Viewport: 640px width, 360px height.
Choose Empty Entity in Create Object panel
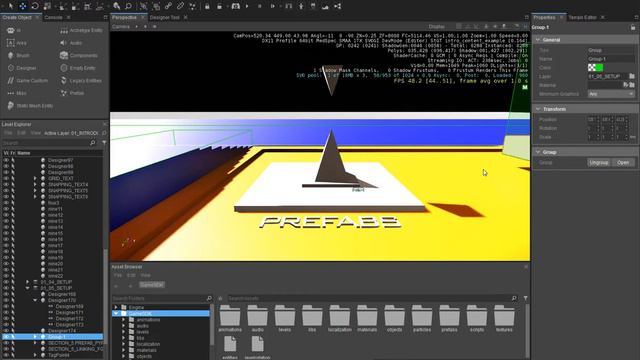78,68
